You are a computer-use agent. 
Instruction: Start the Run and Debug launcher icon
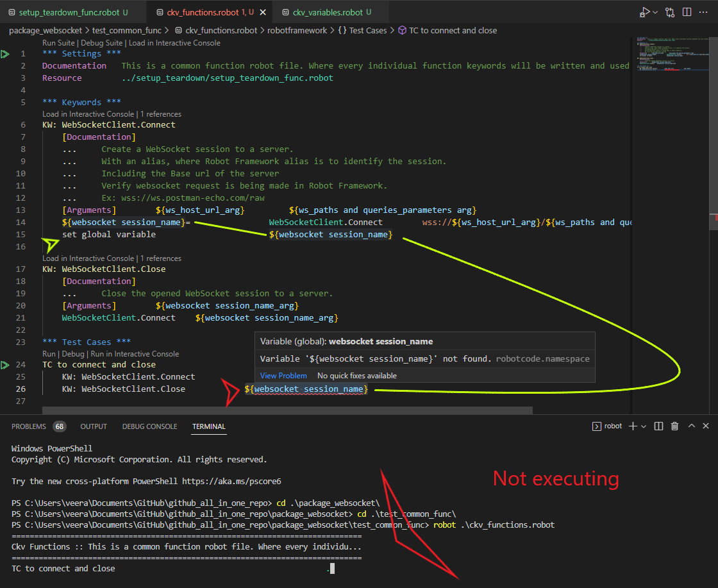(x=645, y=12)
